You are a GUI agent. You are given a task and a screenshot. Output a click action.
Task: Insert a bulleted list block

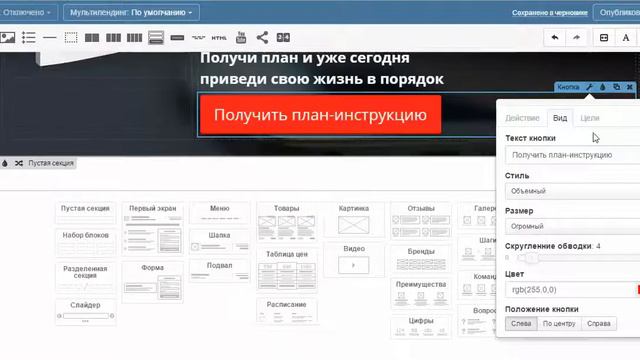coord(29,38)
